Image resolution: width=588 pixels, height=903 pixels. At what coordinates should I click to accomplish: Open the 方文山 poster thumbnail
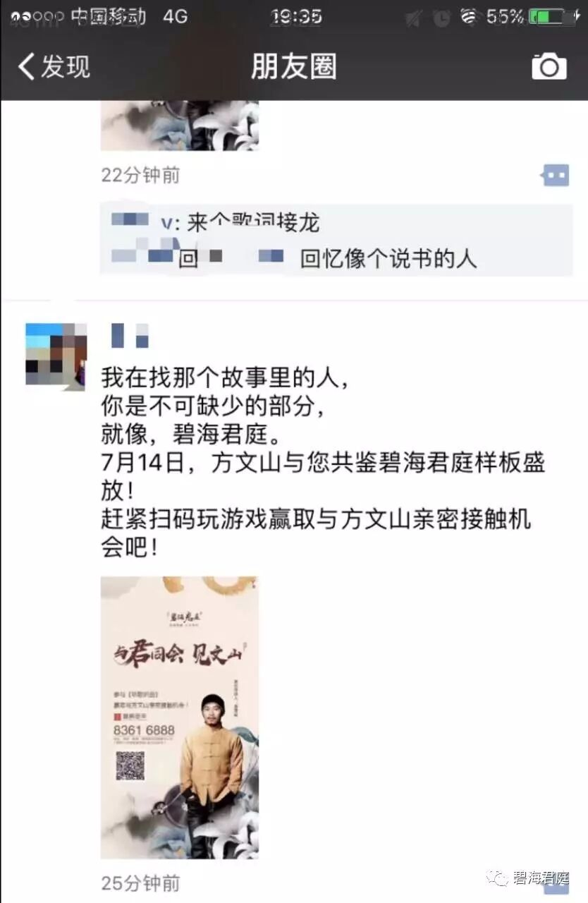click(x=180, y=717)
